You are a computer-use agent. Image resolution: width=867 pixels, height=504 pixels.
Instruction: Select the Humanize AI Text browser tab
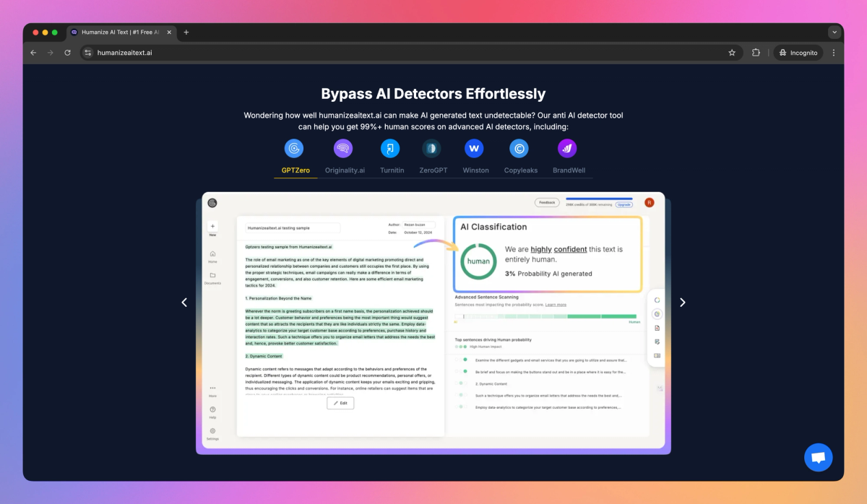coord(121,32)
